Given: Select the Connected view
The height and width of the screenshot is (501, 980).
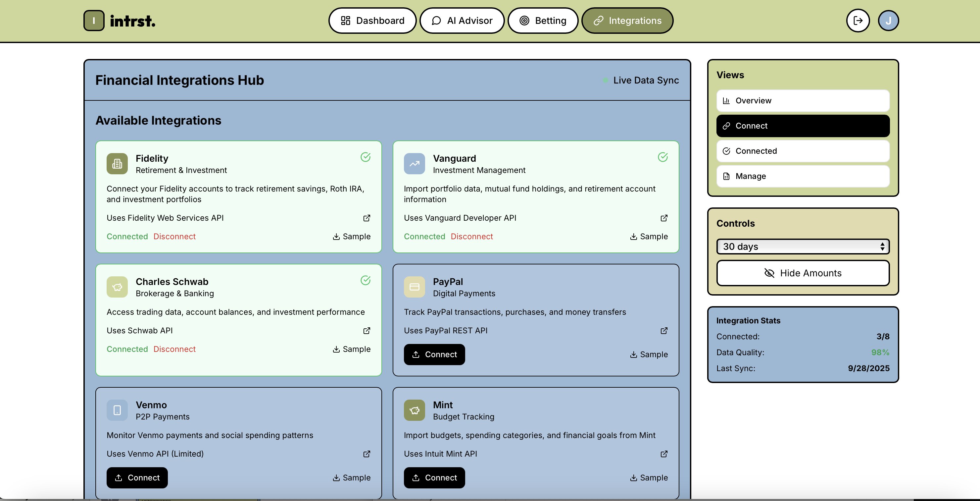Looking at the screenshot, I should [803, 151].
